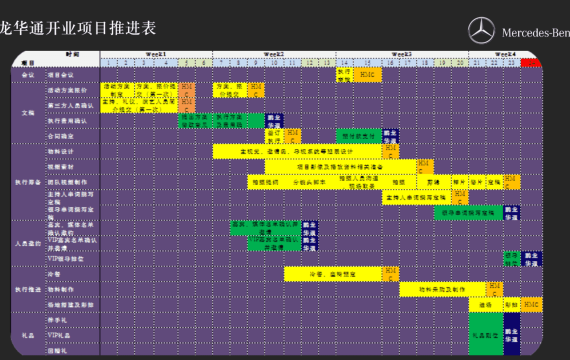Select the 文稿 category cell

tap(28, 113)
